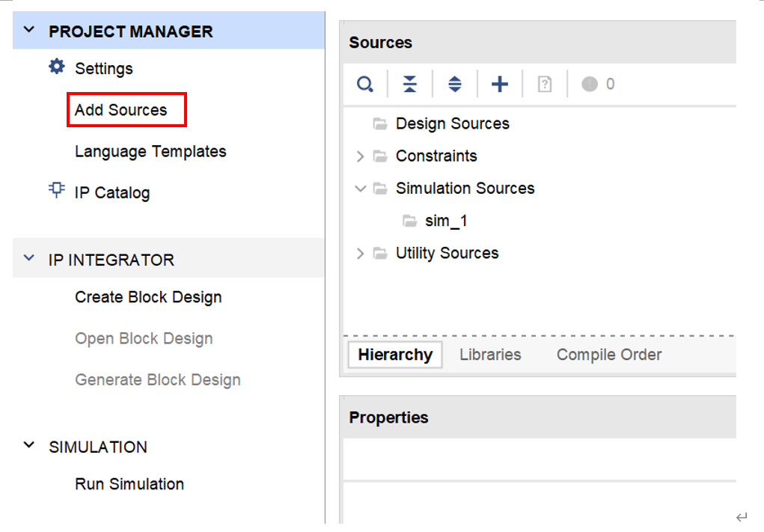Viewport: 764px width, 532px height.
Task: Click Create Block Design
Action: [148, 297]
